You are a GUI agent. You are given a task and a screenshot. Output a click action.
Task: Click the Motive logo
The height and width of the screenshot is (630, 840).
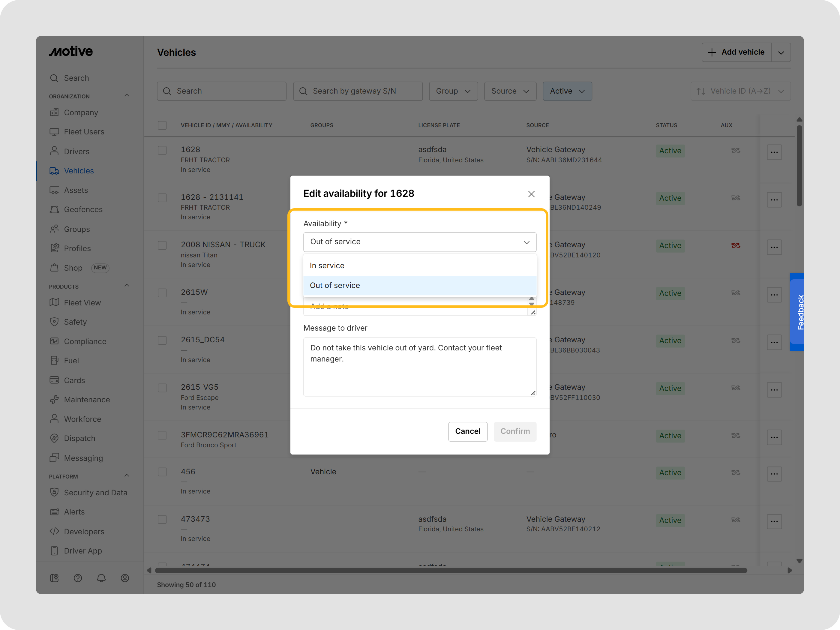[71, 52]
